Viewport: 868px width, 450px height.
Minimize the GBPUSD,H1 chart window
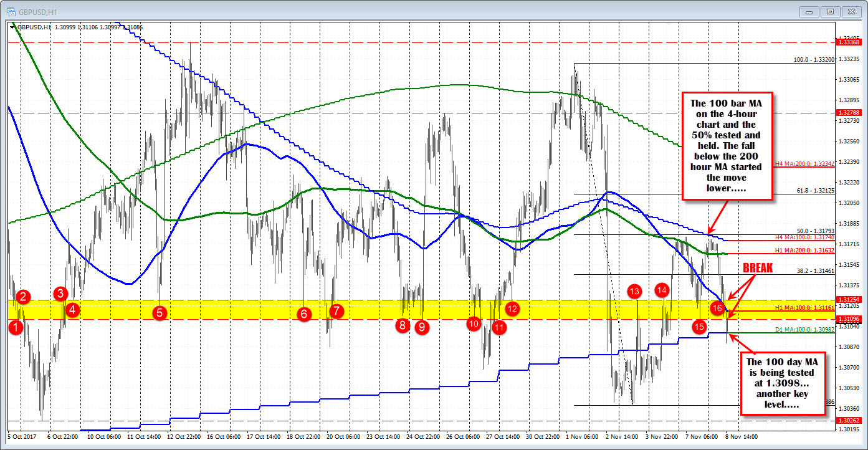pyautogui.click(x=810, y=11)
